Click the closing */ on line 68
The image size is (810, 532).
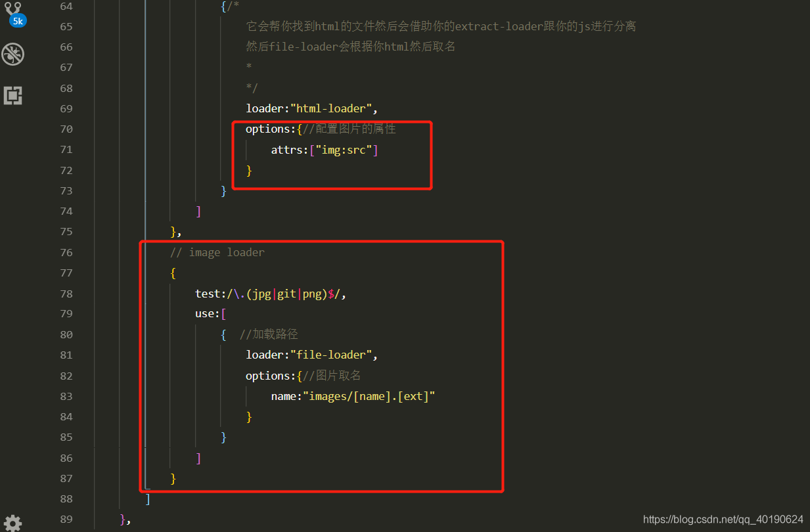[x=252, y=88]
